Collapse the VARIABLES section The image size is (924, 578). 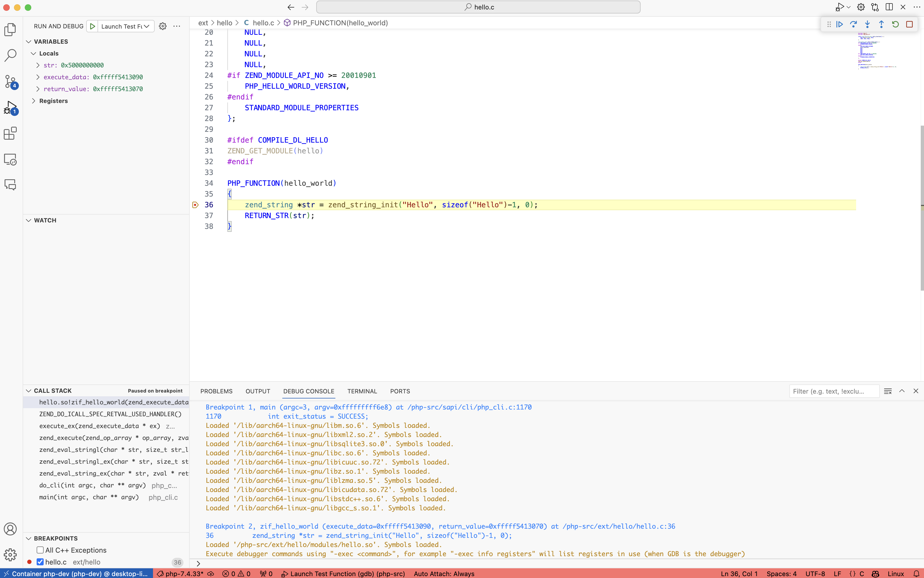click(x=29, y=41)
